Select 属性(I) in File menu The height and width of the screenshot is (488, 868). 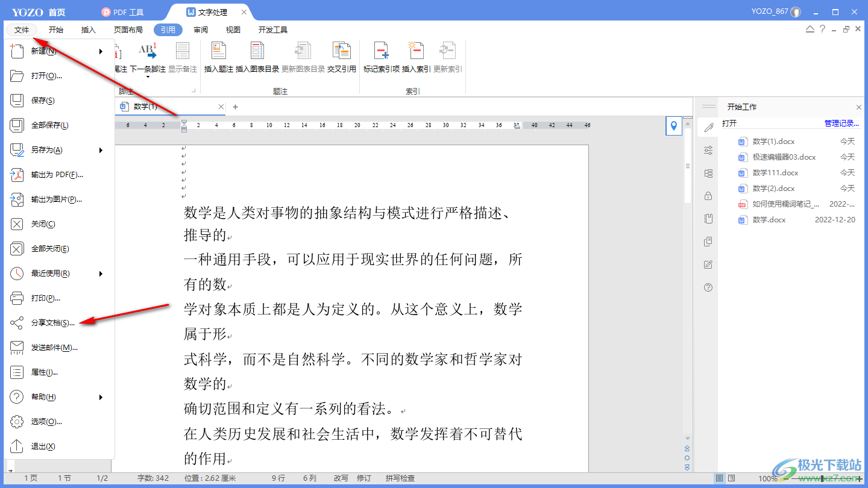(x=59, y=372)
